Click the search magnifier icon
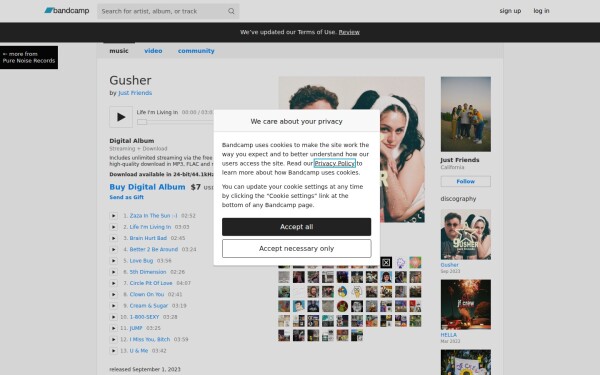 (x=231, y=11)
